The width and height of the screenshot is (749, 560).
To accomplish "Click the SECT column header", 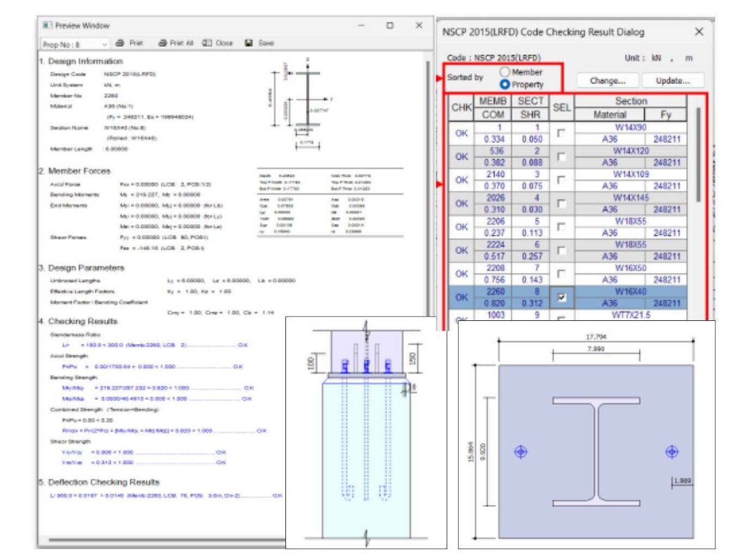I will click(530, 101).
